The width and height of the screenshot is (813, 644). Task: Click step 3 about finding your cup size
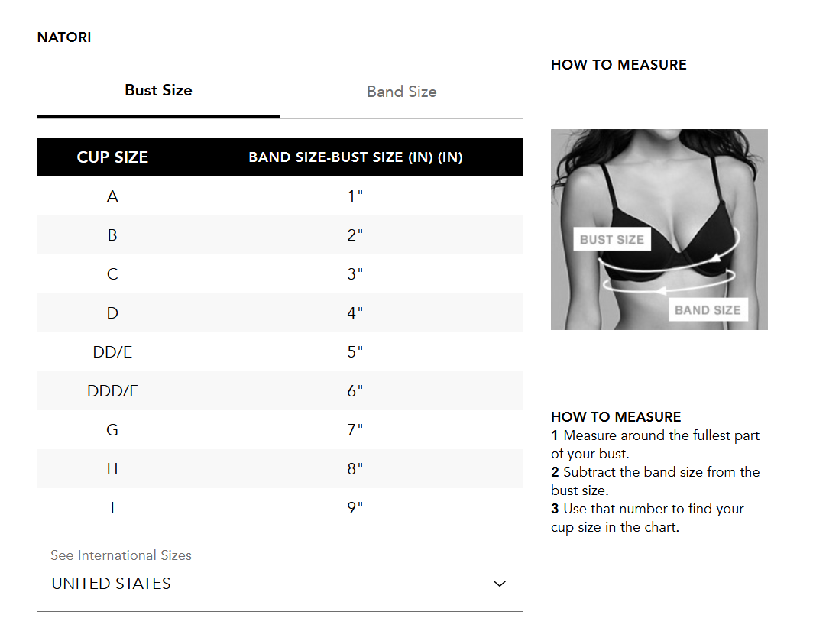pos(647,517)
